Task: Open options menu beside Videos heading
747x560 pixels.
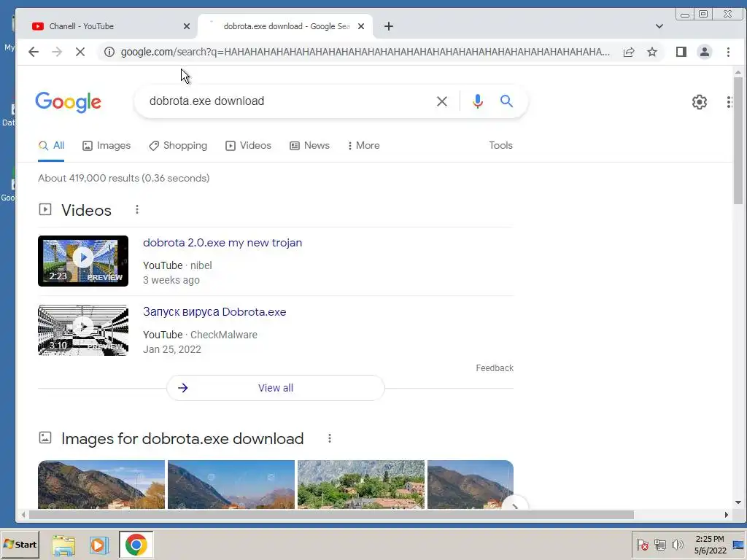Action: [x=136, y=209]
